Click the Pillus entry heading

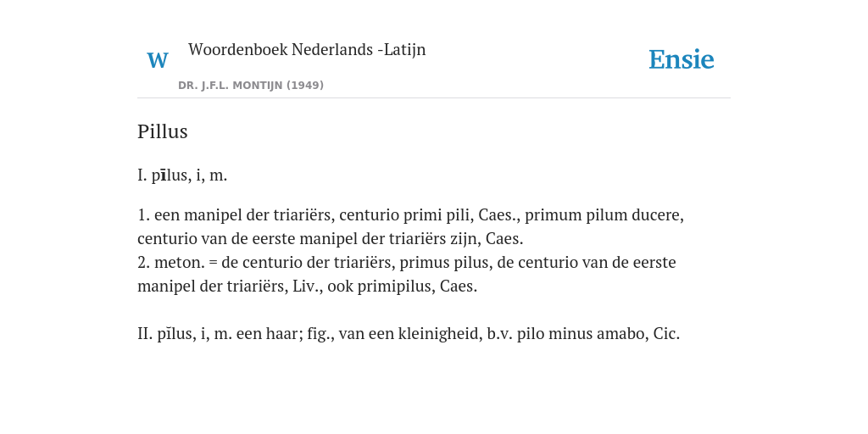pos(163,131)
